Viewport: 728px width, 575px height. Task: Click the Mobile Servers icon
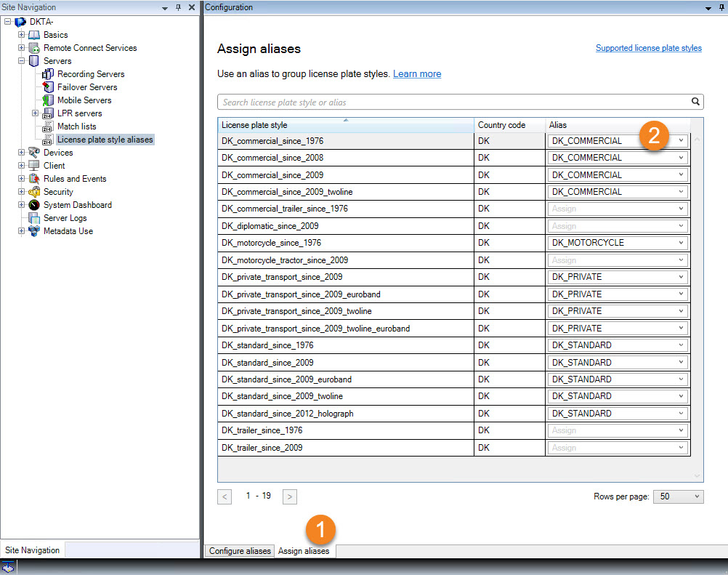[49, 100]
